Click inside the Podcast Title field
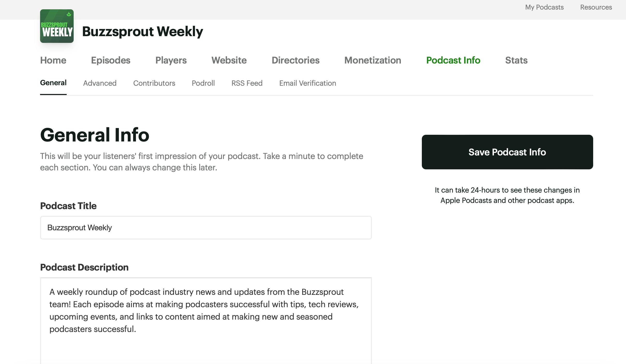 (205, 228)
